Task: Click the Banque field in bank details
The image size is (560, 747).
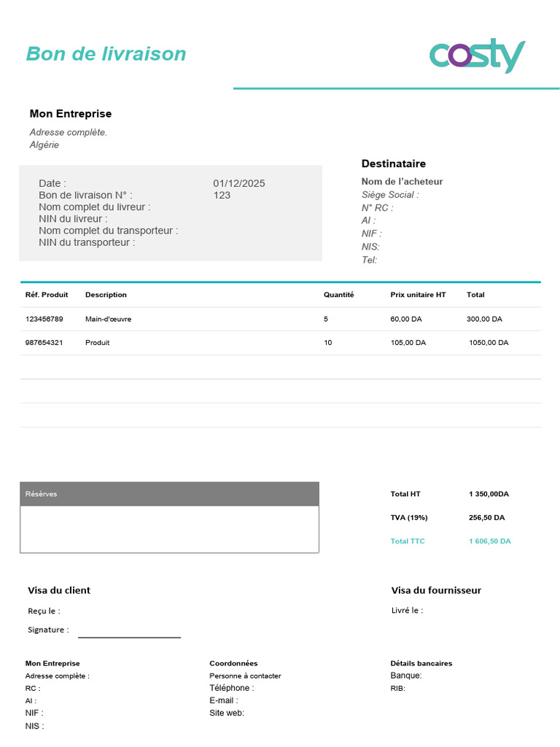Action: [406, 676]
